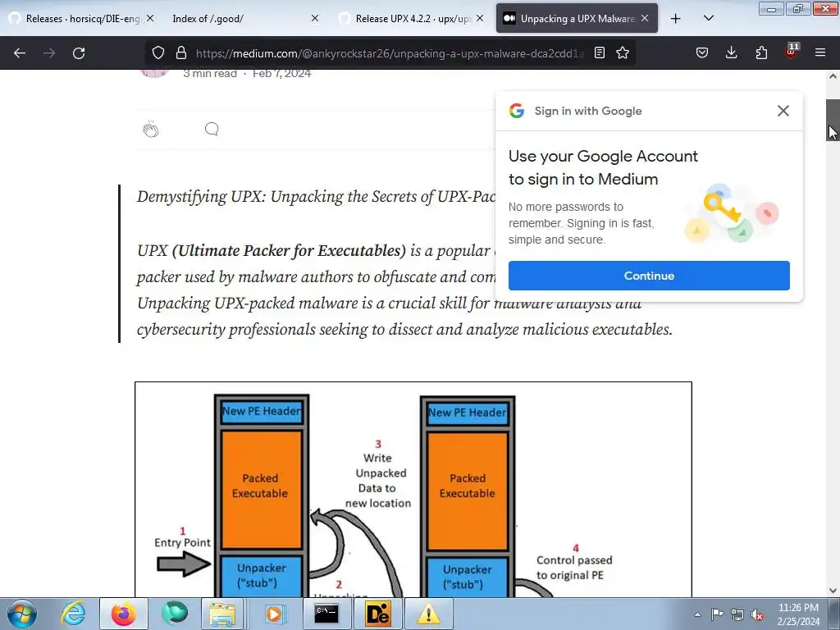The height and width of the screenshot is (630, 840).
Task: Open network status tray icon
Action: (737, 614)
